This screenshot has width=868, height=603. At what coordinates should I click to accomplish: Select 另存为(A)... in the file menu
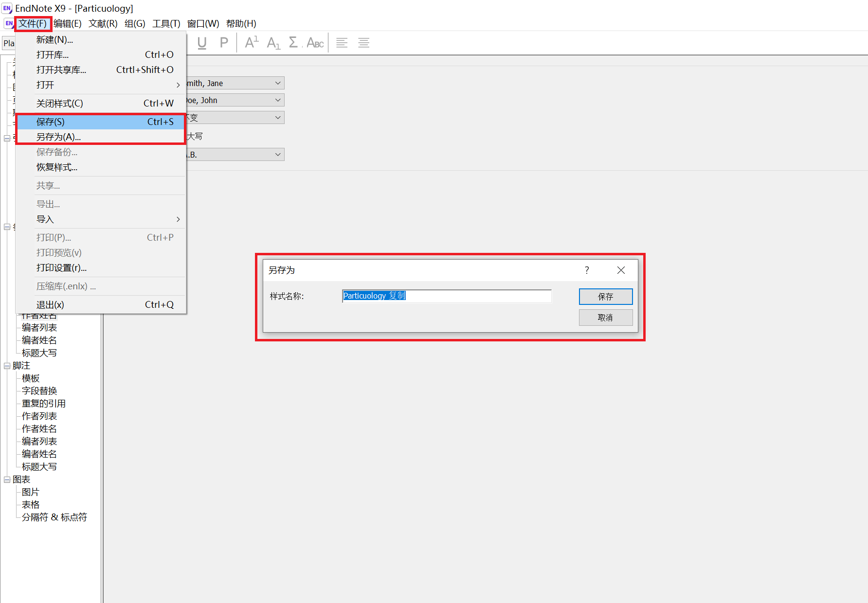101,137
